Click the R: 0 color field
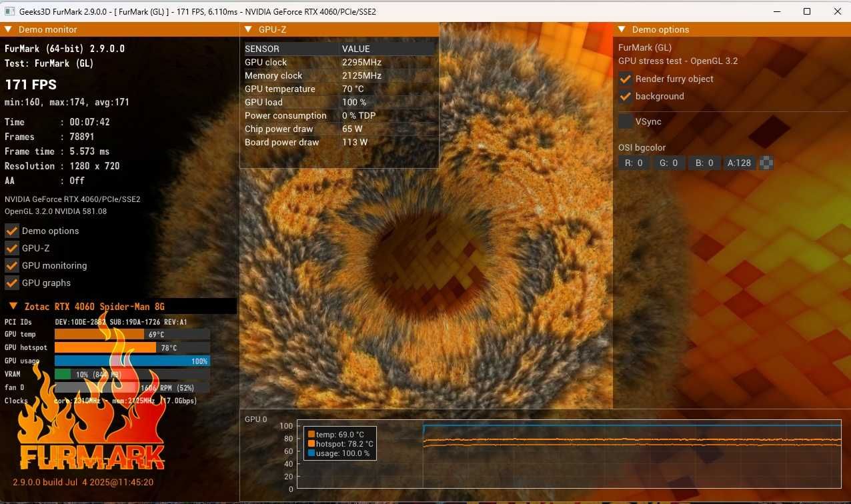The height and width of the screenshot is (504, 851). (x=634, y=163)
